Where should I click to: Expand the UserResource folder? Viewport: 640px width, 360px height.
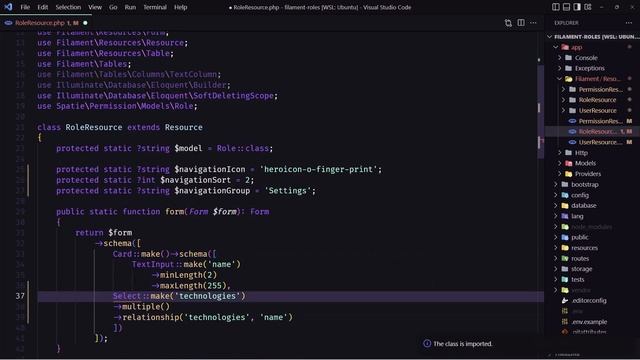(564, 111)
